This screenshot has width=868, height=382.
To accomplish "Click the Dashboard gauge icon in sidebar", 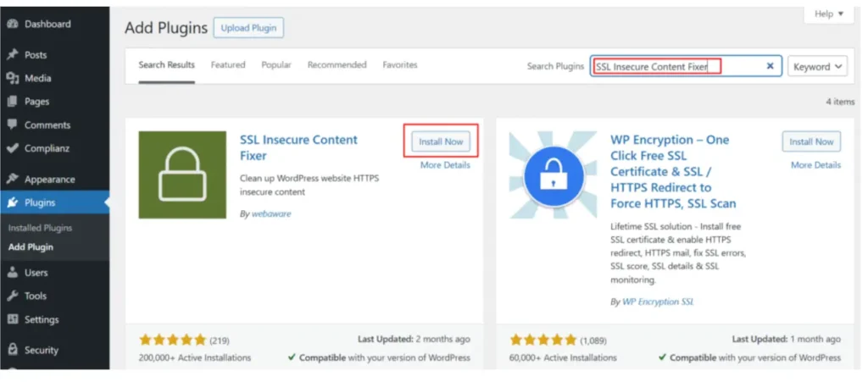I will click(x=12, y=25).
